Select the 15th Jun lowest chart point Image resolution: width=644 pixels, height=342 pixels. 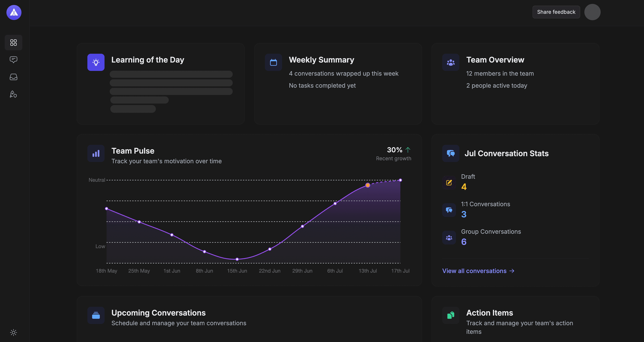coord(237,259)
